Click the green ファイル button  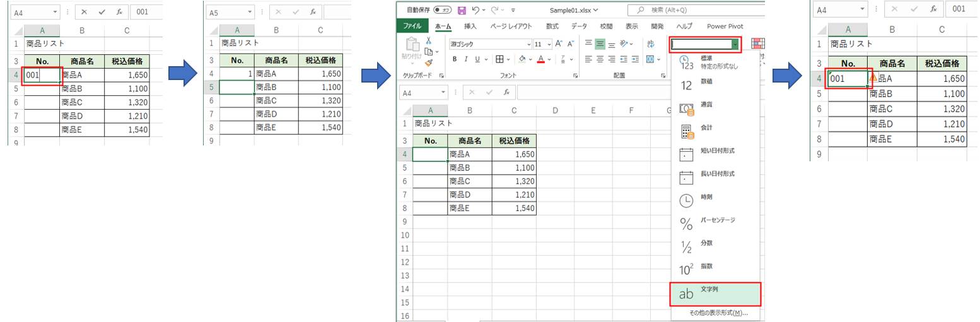tap(412, 26)
